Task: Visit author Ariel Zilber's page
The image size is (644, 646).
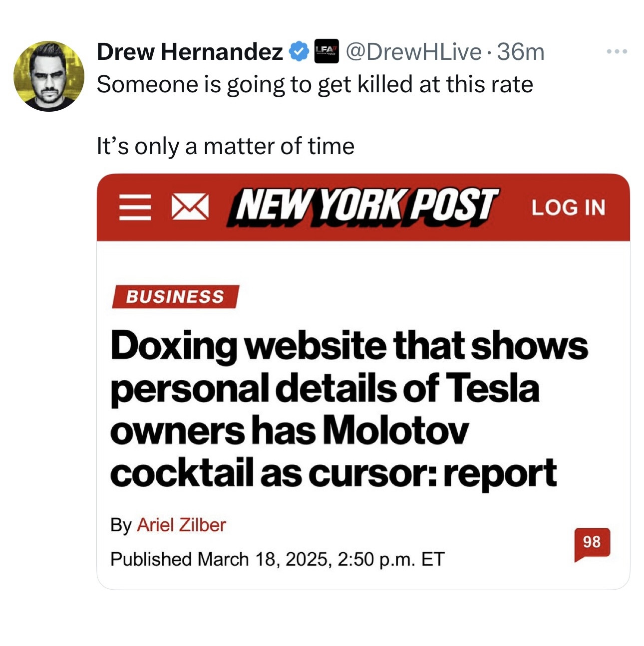Action: point(181,525)
